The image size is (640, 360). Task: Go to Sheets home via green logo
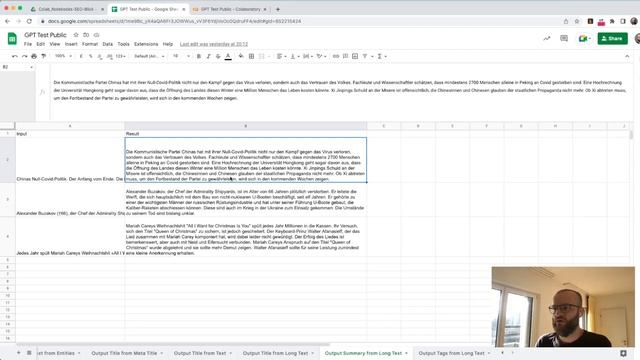12,39
